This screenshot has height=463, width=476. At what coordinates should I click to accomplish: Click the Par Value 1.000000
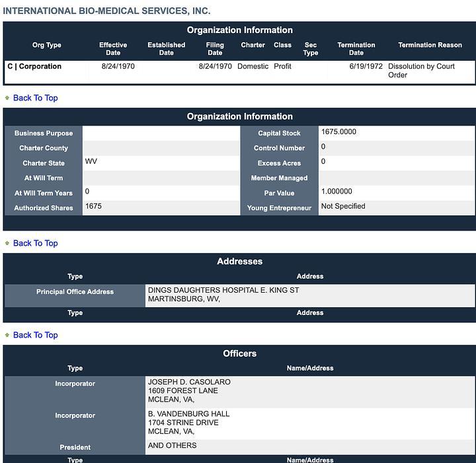(x=337, y=192)
